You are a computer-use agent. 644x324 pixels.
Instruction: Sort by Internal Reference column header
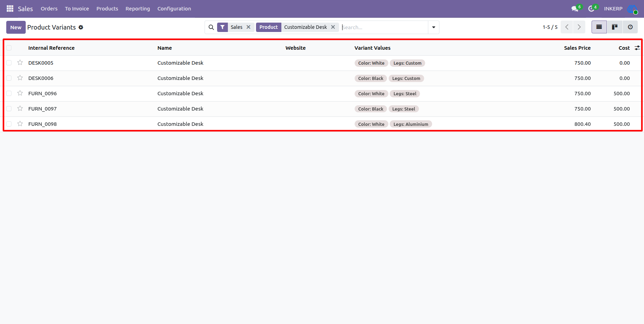coord(51,48)
